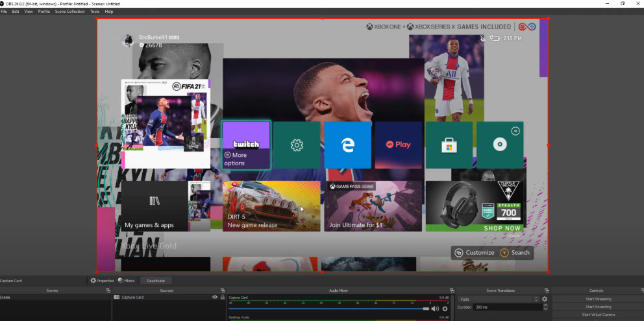644x321 pixels.
Task: Click the controller battery status icon
Action: tap(495, 38)
